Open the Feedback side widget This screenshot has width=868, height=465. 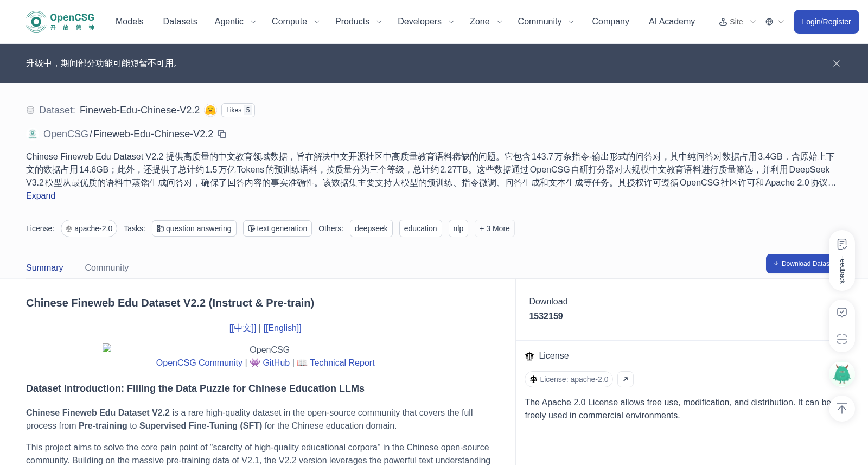pyautogui.click(x=842, y=260)
